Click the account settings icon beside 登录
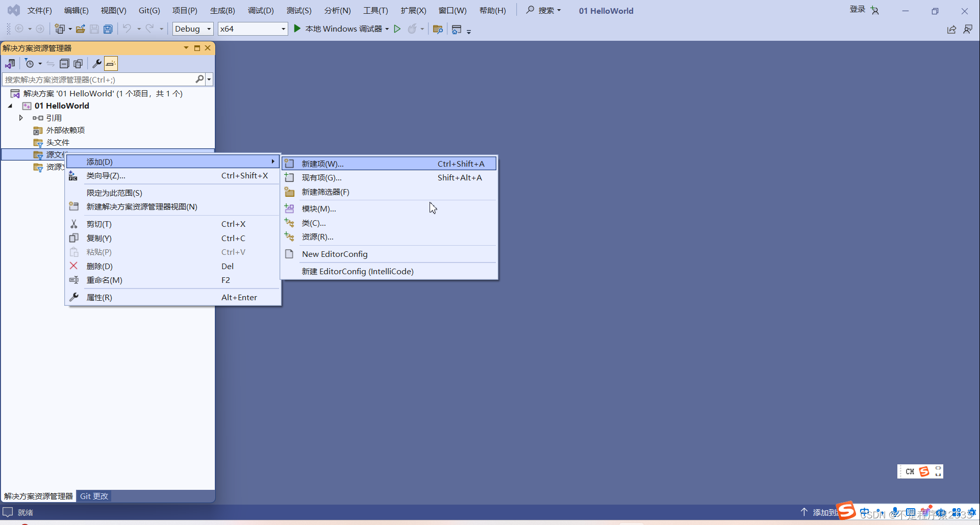This screenshot has width=980, height=525. 874,10
